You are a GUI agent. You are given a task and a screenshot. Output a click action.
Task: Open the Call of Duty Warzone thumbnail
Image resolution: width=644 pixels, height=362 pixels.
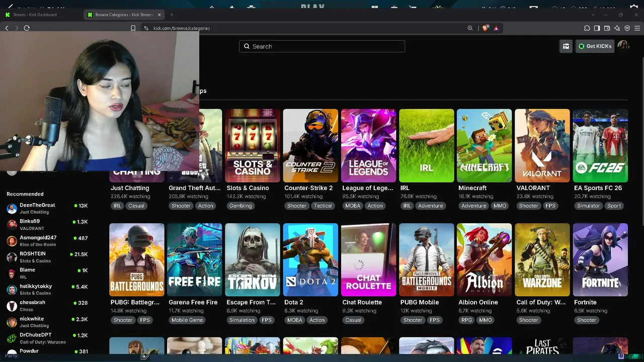pyautogui.click(x=542, y=260)
